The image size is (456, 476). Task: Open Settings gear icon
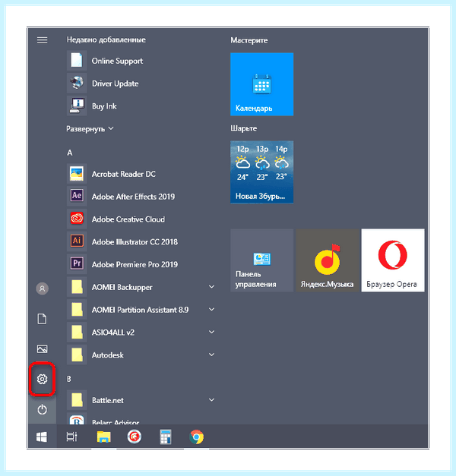click(x=43, y=379)
